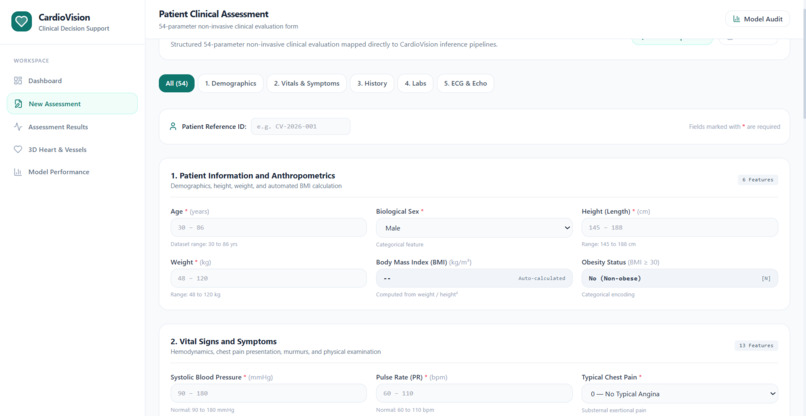Click the WORKSPACE sidebar heading
Screen dimensions: 806x416
click(31, 61)
